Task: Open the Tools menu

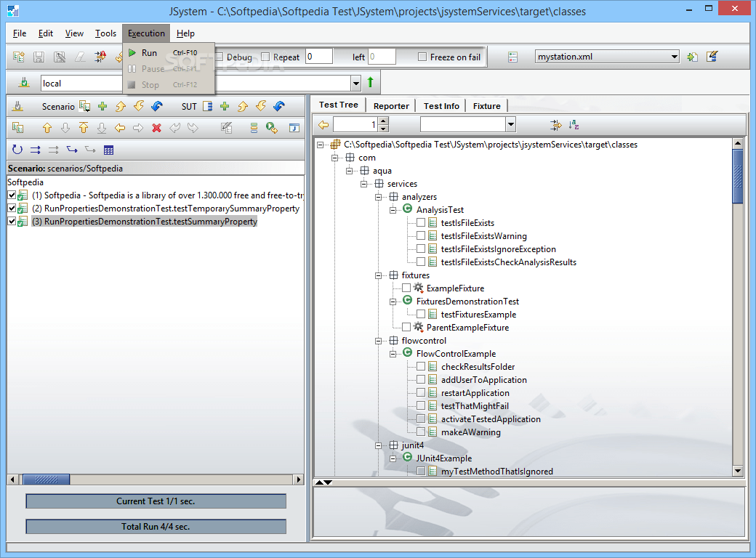Action: [105, 33]
